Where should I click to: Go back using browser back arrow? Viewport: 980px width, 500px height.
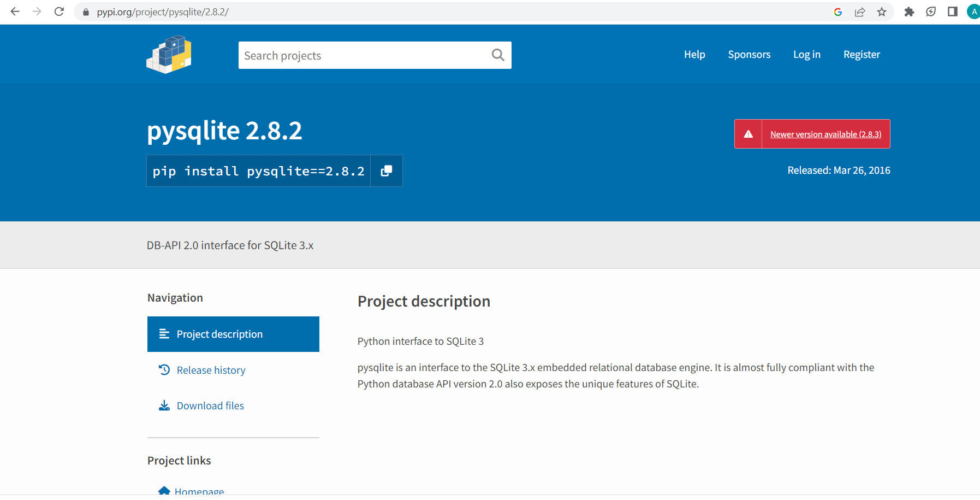15,11
